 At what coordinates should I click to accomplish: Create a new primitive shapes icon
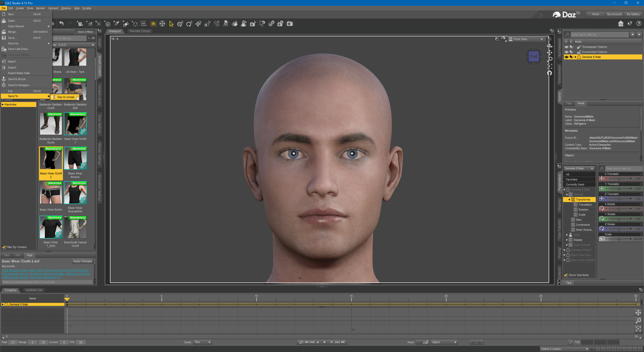(x=126, y=24)
